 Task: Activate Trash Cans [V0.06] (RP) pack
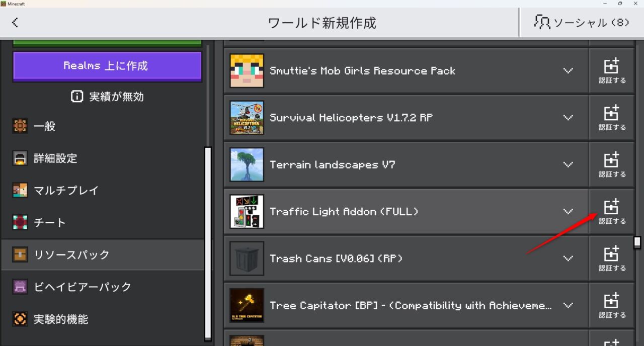click(612, 258)
